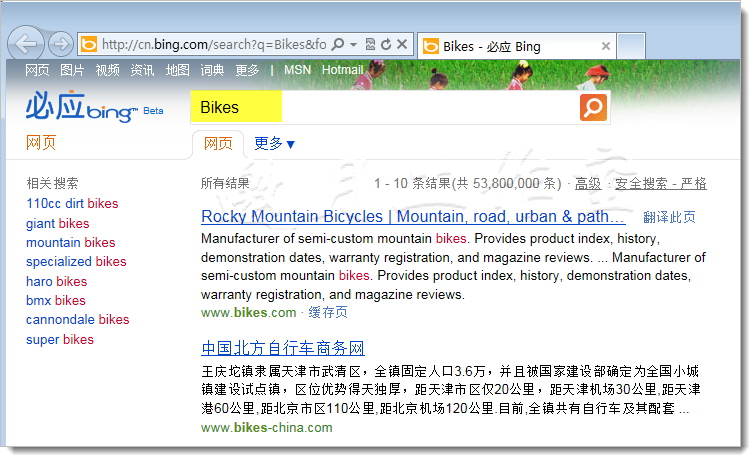
Task: Open the related search 'mountain bikes'
Action: click(x=71, y=242)
